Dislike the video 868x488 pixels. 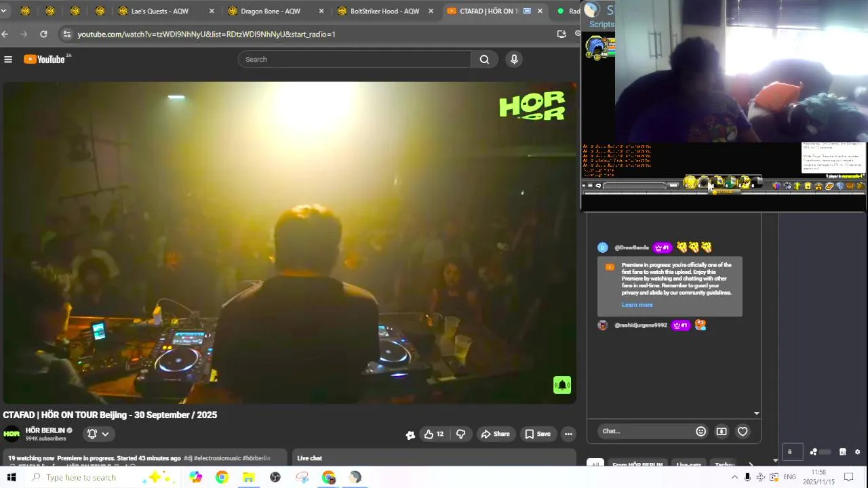[460, 434]
